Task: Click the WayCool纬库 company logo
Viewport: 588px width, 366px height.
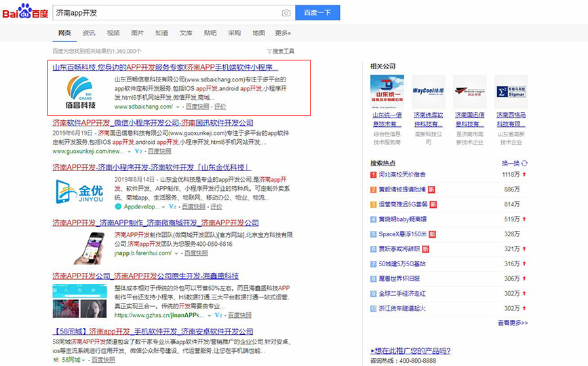Action: pyautogui.click(x=428, y=91)
